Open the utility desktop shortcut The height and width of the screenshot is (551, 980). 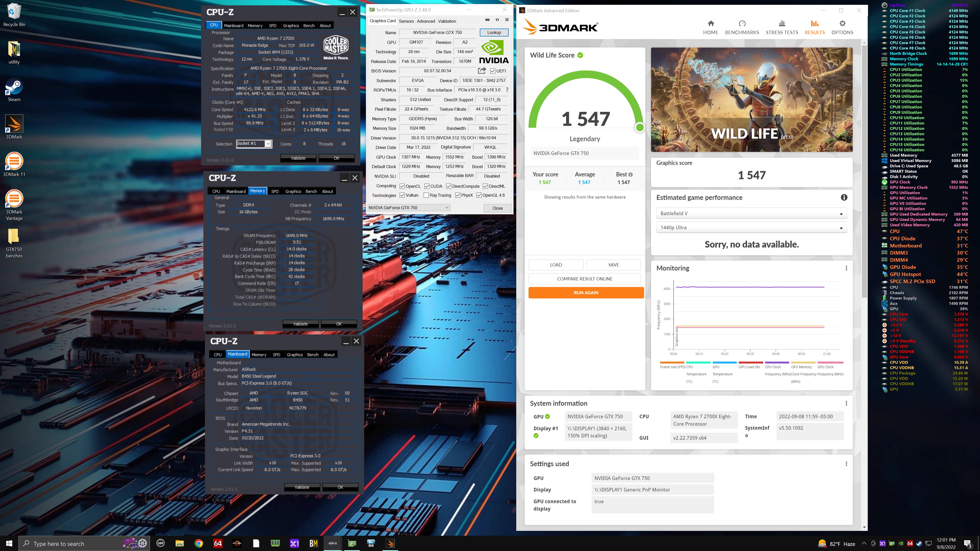click(x=14, y=53)
